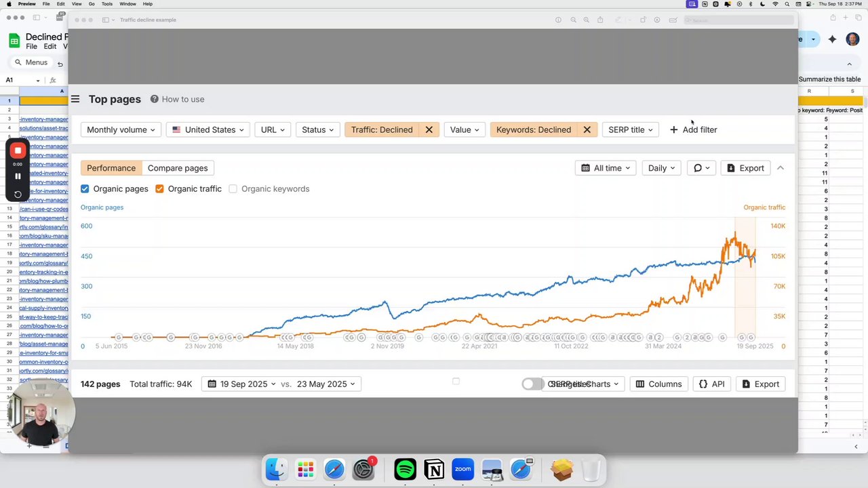Open the hamburger menu beside Top pages
Screen dimensions: 868x488
[x=75, y=99]
